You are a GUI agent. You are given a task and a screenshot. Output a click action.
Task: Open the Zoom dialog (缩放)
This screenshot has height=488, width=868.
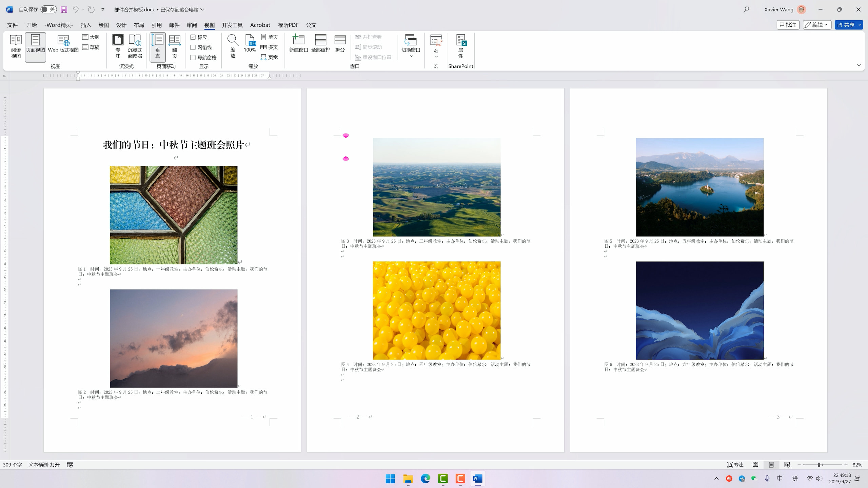coord(233,47)
